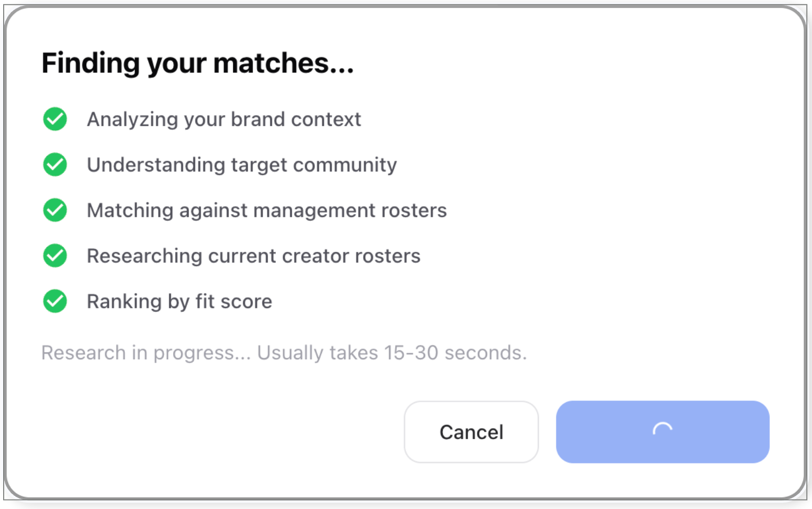The height and width of the screenshot is (509, 812).
Task: Click the green checkmark beside Analyzing your brand context
Action: coord(55,119)
